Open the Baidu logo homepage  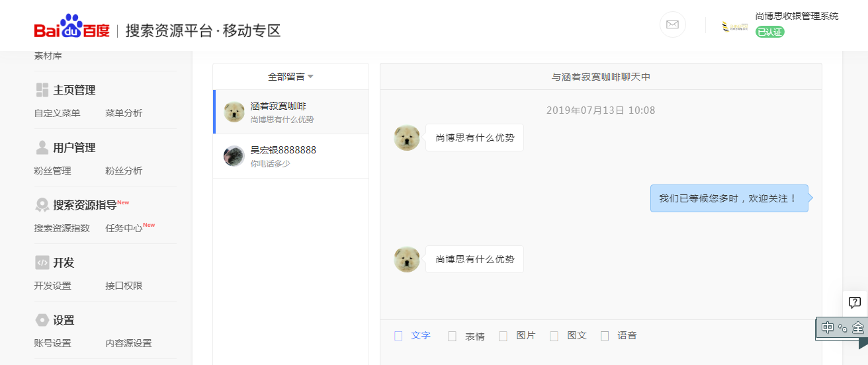click(x=72, y=27)
